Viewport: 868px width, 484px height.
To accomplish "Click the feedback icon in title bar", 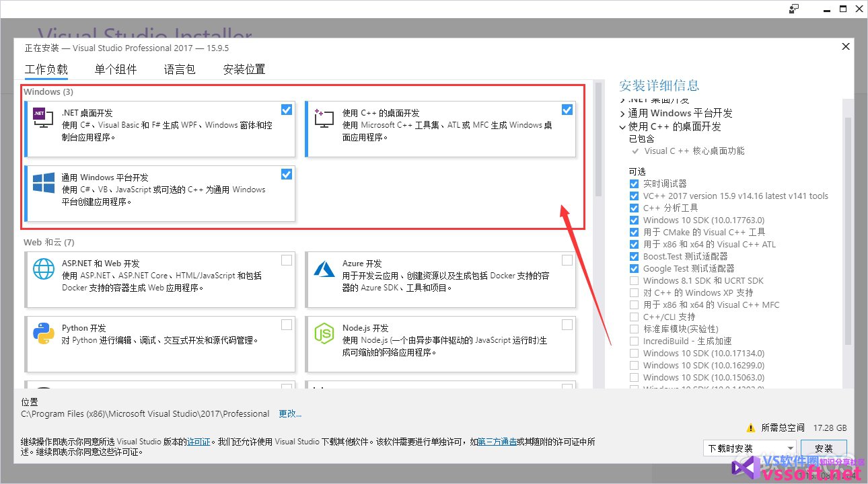I will 794,9.
